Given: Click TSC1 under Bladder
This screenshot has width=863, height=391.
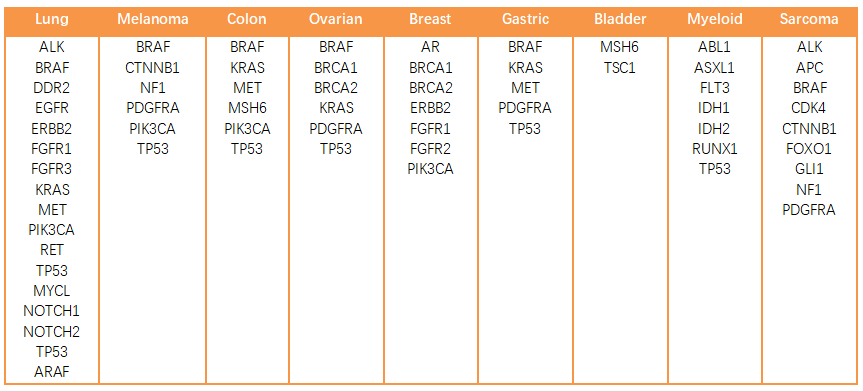Looking at the screenshot, I should 619,68.
